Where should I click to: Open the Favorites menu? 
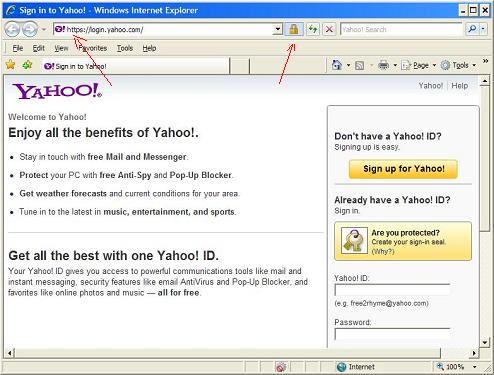[x=93, y=48]
